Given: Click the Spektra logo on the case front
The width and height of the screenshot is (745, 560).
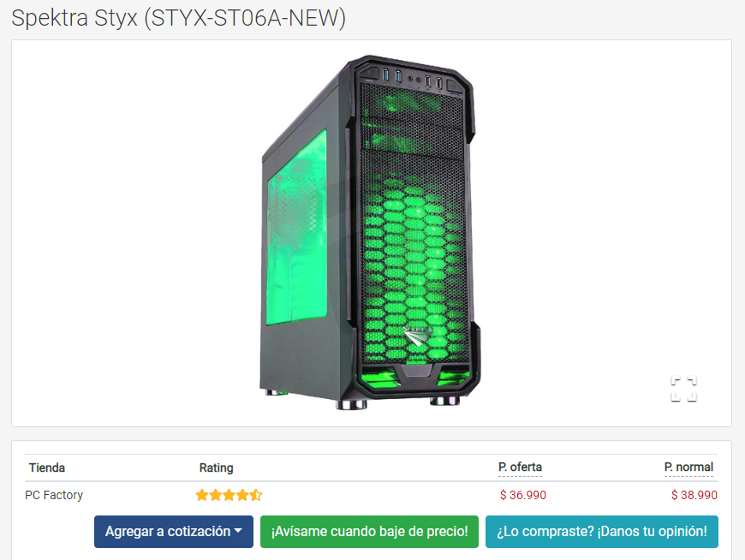Looking at the screenshot, I should tap(418, 336).
